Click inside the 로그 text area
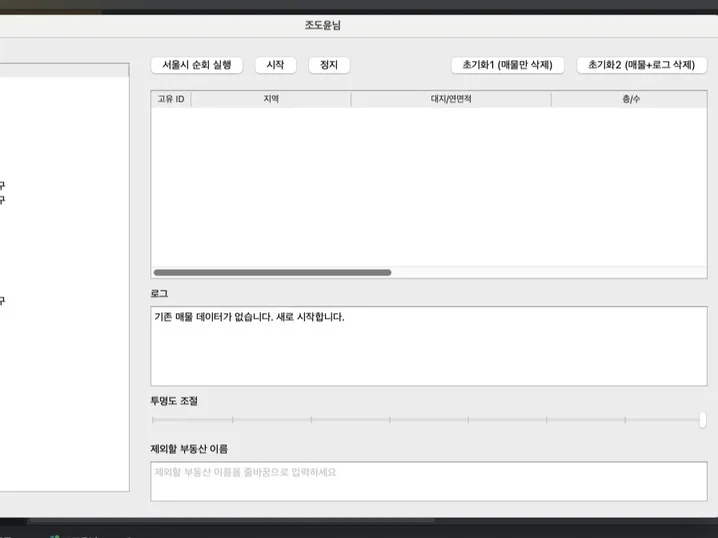718x538 pixels. 429,346
